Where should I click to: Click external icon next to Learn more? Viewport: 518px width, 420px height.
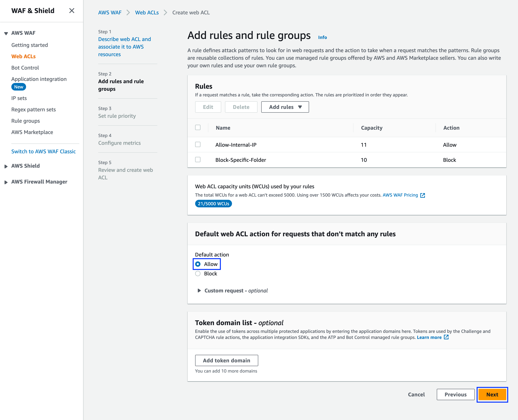tap(446, 337)
